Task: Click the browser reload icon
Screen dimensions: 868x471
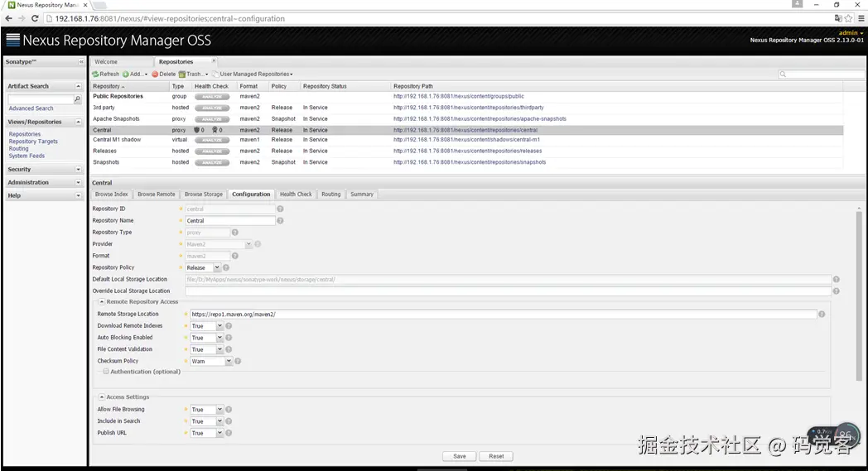Action: [34, 18]
